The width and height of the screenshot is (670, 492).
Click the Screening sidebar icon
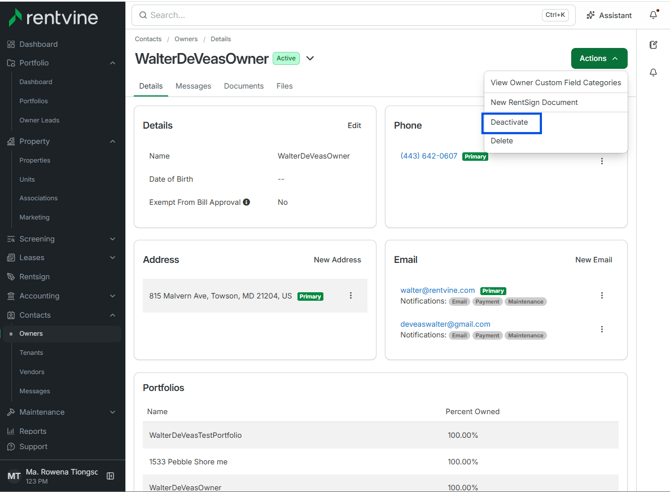click(11, 239)
